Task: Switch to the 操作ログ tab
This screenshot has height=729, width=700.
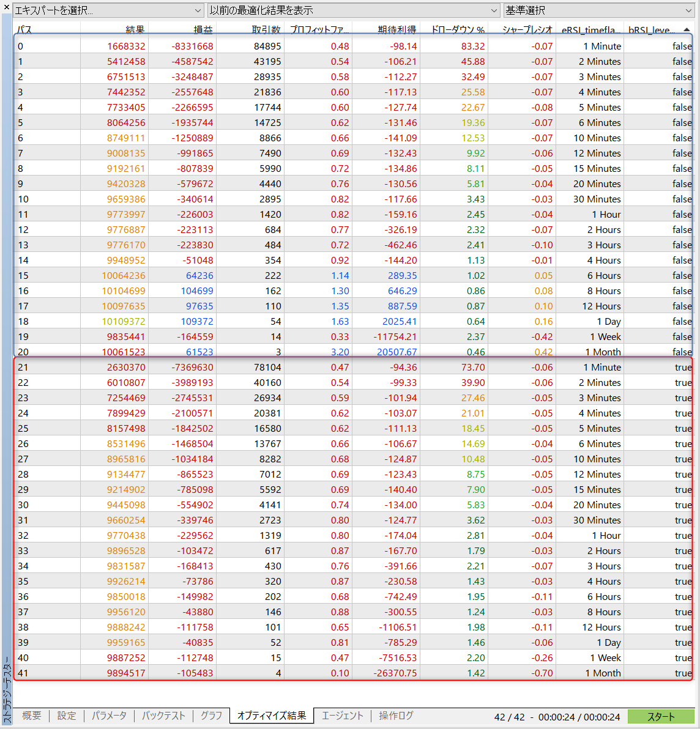Action: [396, 716]
